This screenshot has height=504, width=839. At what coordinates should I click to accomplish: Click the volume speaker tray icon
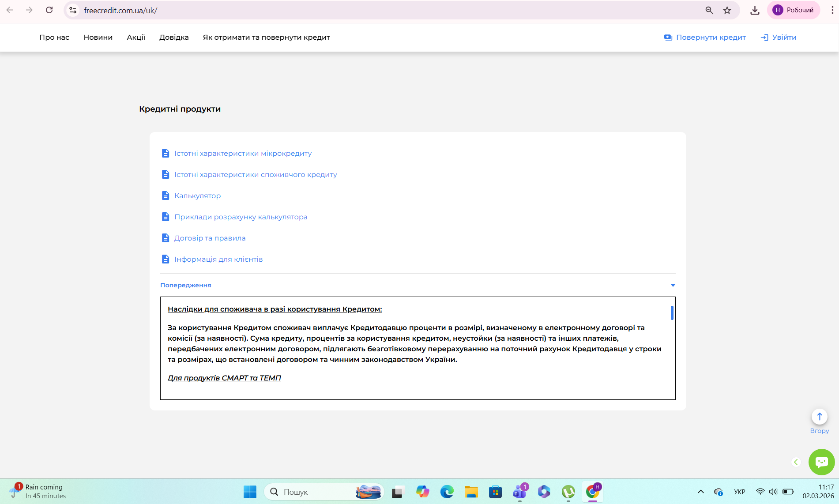tap(773, 492)
